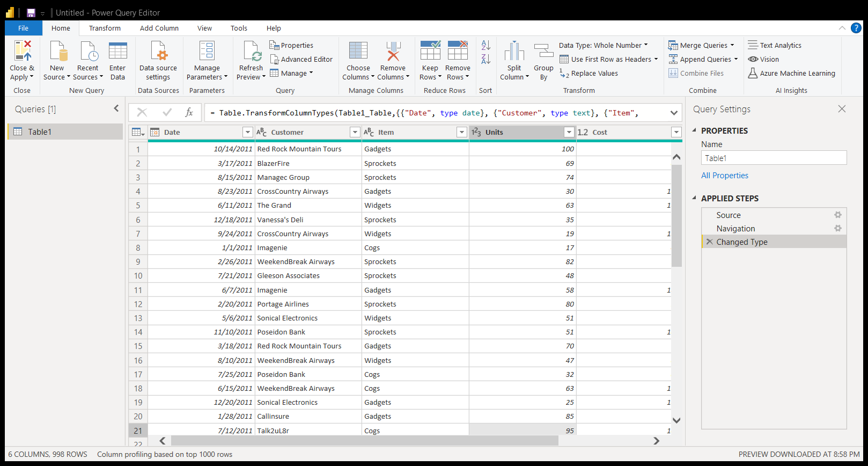Click the Close & Apply icon
This screenshot has height=466, width=868.
point(23,50)
